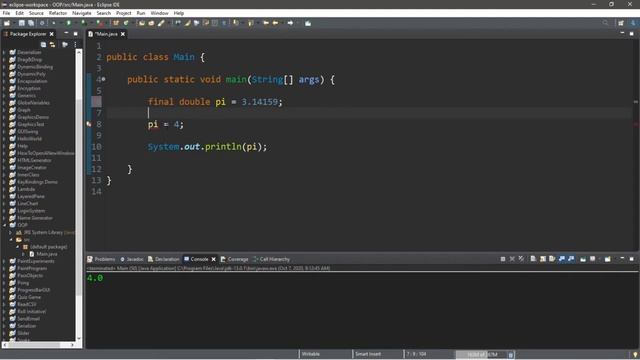Image resolution: width=640 pixels, height=360 pixels.
Task: Click the New Java Package icon
Action: point(116,23)
